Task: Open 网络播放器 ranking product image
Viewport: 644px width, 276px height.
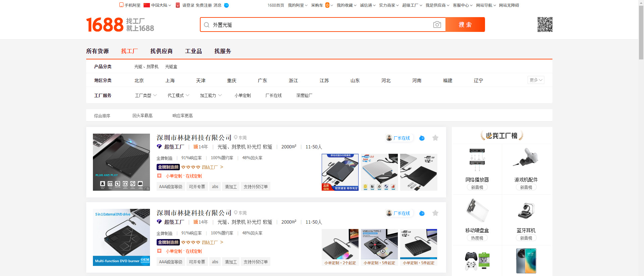Action: click(477, 160)
